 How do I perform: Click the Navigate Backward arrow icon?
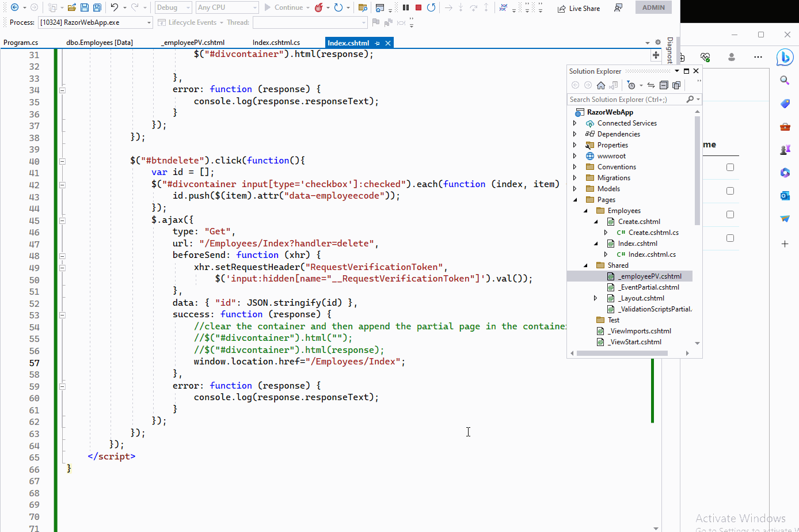[14, 7]
